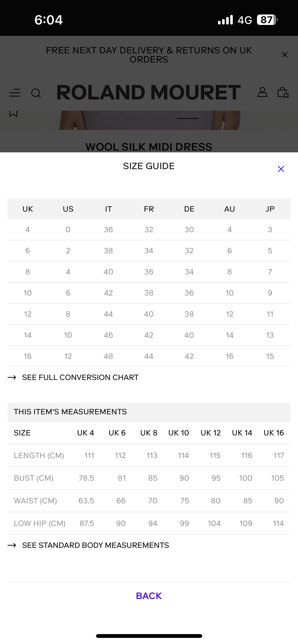The image size is (298, 644).
Task: Tap arrow beside Full Conversion Chart
Action: coord(12,377)
